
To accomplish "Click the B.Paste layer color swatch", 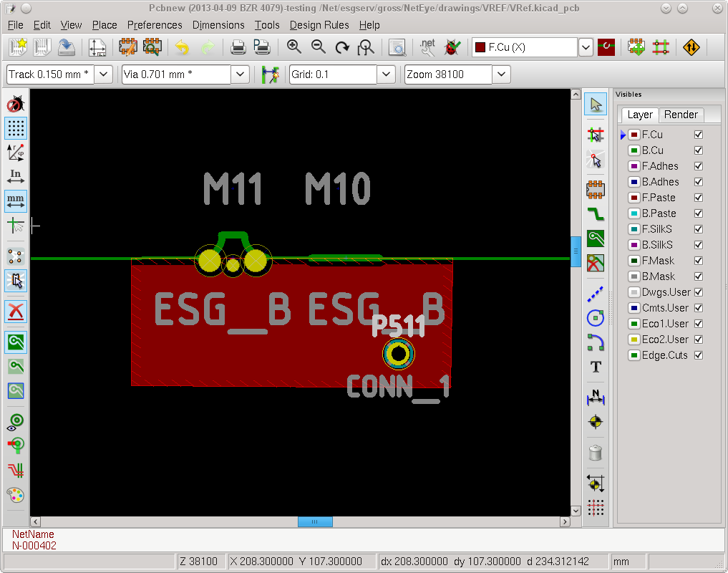I will pyautogui.click(x=634, y=213).
